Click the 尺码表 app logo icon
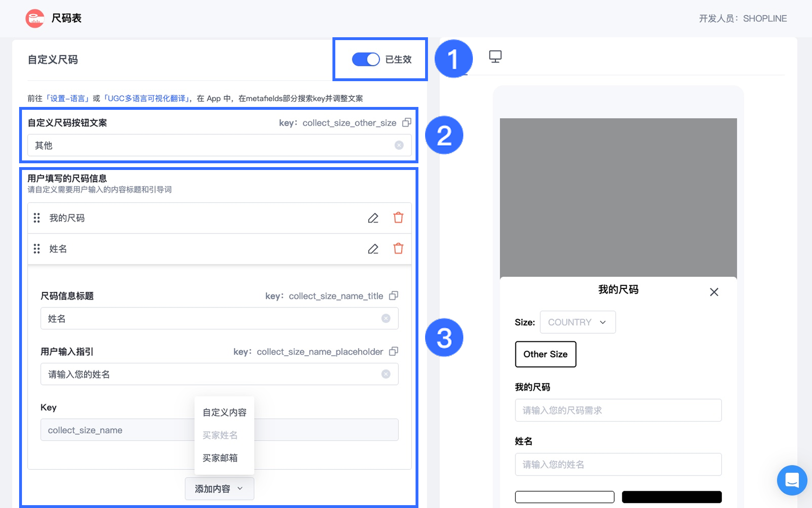The width and height of the screenshot is (812, 508). pos(35,19)
